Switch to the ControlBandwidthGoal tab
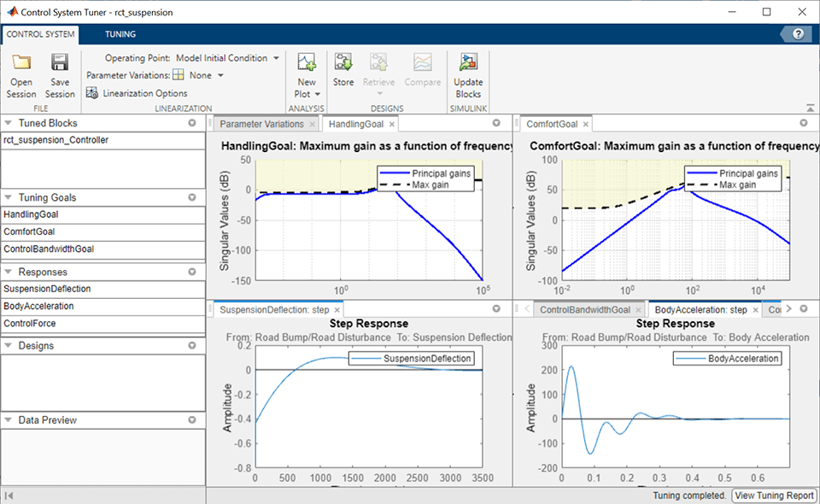Viewport: 820px width, 504px height. 584,309
